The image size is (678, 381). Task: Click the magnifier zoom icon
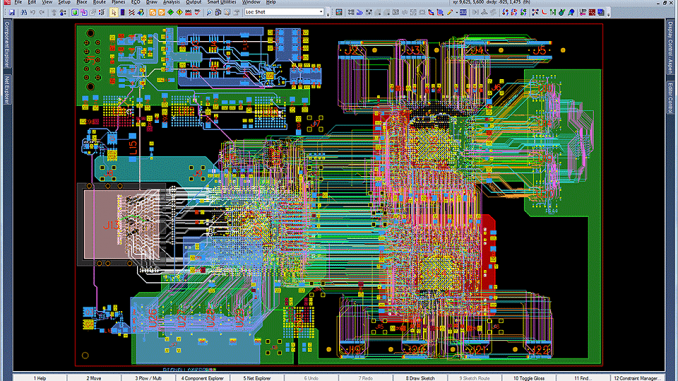(209, 12)
